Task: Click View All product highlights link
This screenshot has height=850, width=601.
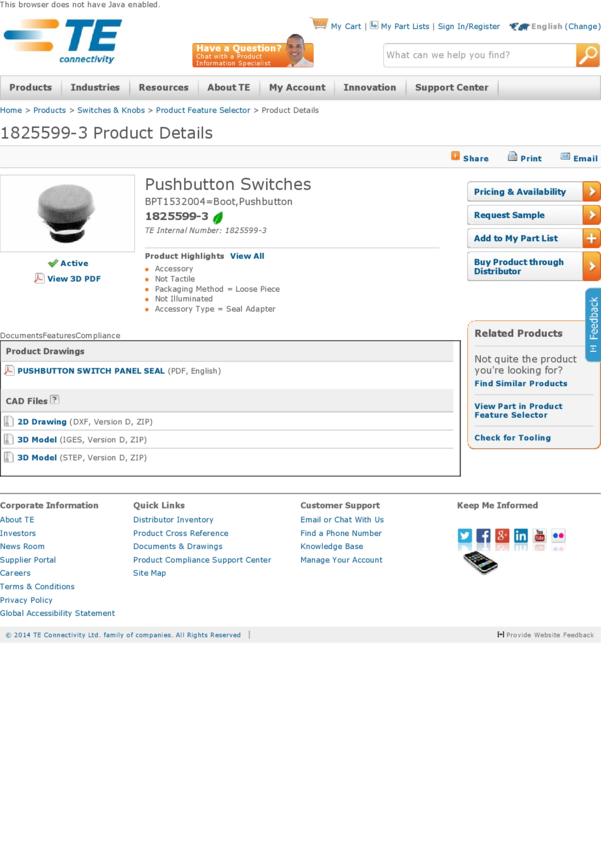Action: [x=247, y=256]
